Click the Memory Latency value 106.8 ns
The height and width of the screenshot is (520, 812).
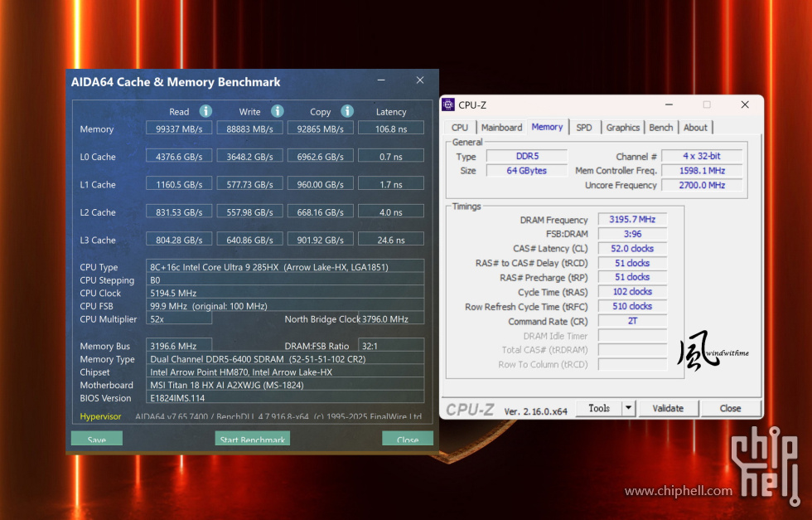(x=391, y=129)
